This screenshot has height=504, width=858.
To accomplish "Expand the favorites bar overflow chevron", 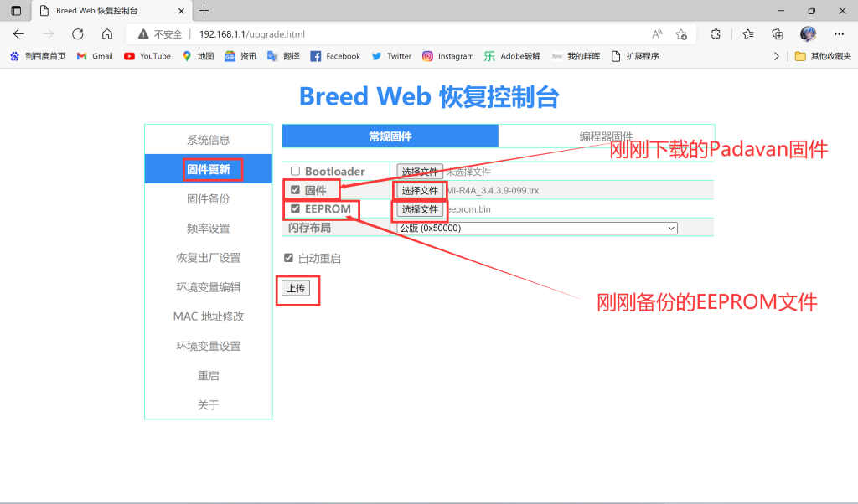I will 778,56.
